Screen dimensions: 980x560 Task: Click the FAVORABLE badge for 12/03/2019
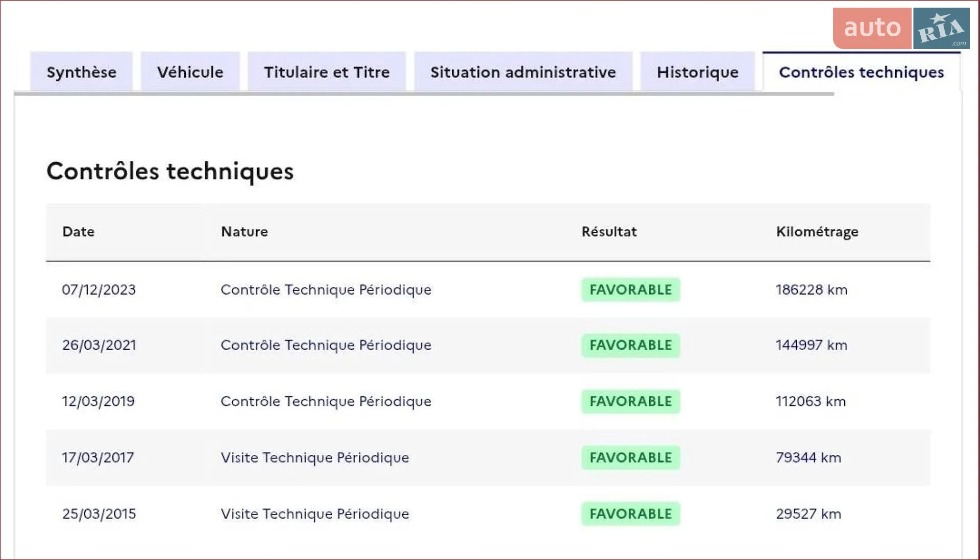(x=631, y=401)
